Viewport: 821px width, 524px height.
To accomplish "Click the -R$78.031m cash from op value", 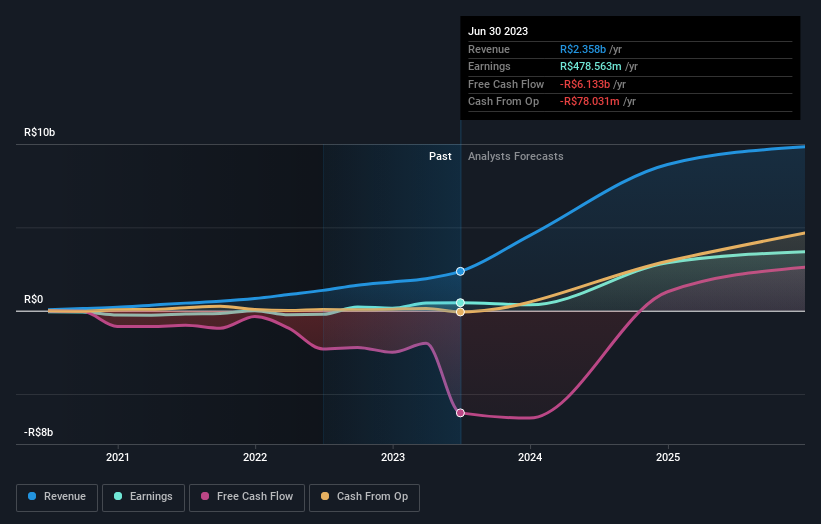I will point(590,102).
